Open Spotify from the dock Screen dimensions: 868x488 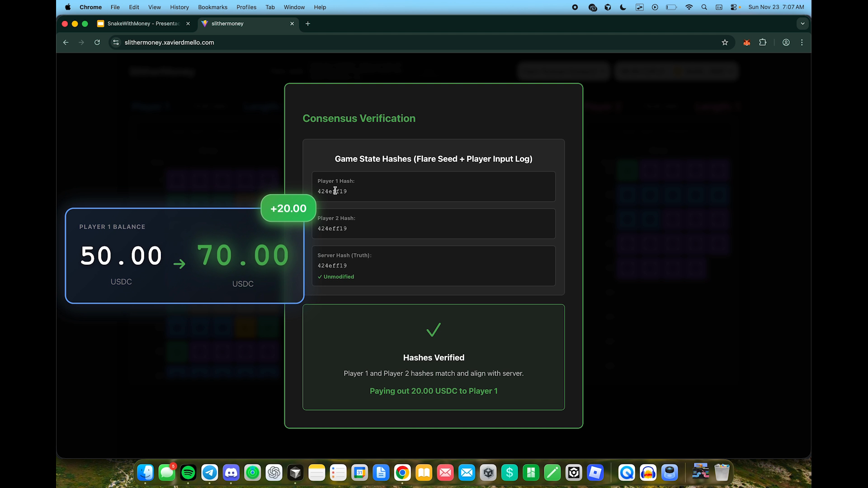tap(188, 473)
